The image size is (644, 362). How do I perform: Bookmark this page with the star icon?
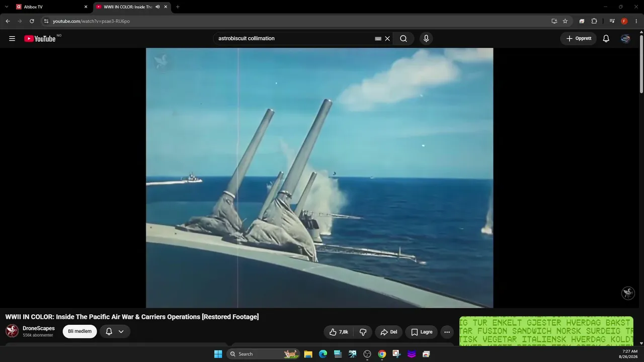tap(565, 21)
